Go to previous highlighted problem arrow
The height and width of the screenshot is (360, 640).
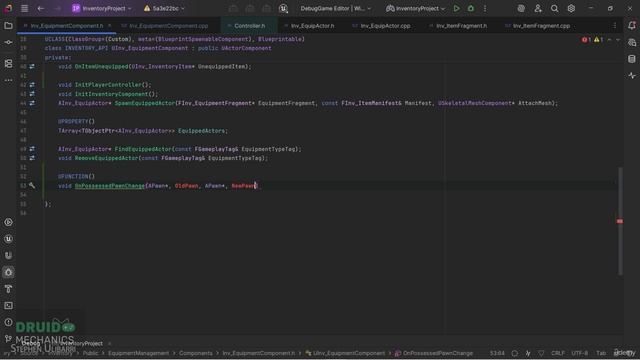609,40
